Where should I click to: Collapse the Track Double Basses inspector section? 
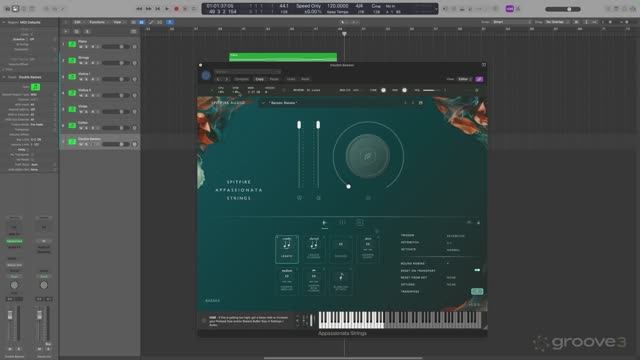[4, 77]
